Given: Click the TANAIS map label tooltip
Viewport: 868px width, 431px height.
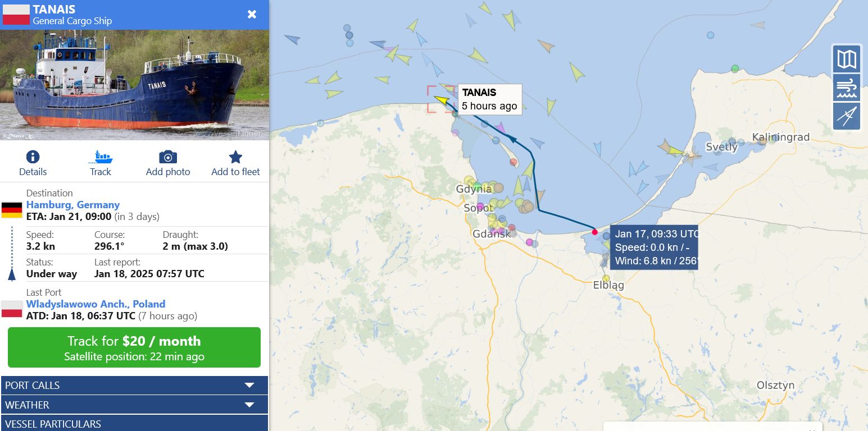Looking at the screenshot, I should click(x=490, y=99).
